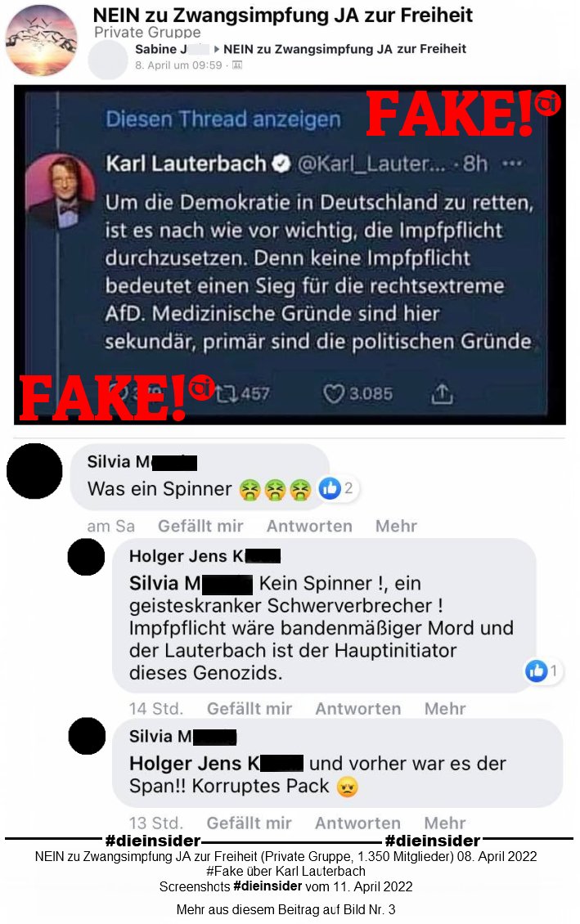Reply to the 'Korruptes Pack' comment via Antworten
This screenshot has width=580, height=924.
[x=357, y=823]
